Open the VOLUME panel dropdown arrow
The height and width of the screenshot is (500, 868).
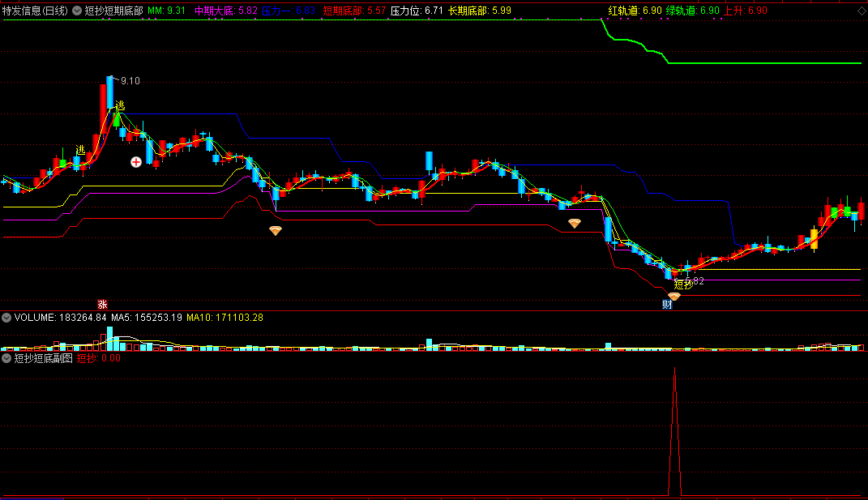click(x=6, y=318)
